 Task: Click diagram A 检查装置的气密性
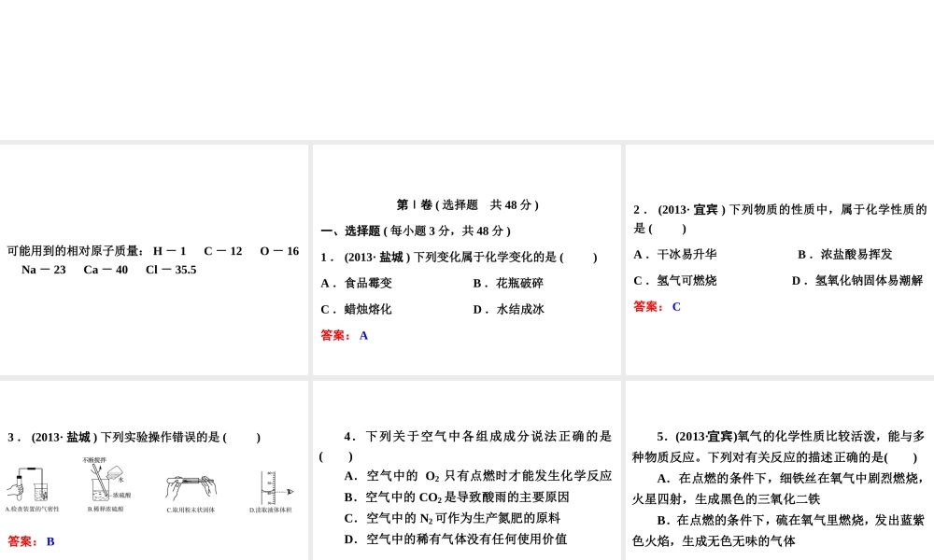click(32, 490)
